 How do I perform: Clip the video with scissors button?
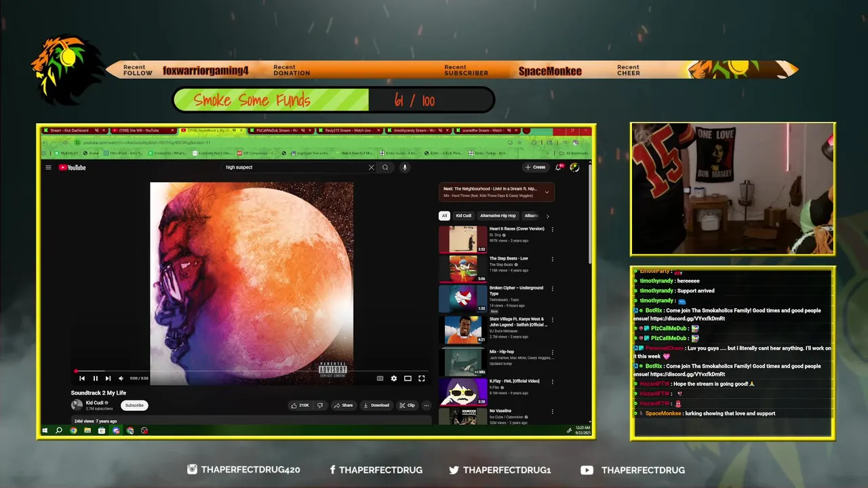tap(407, 405)
